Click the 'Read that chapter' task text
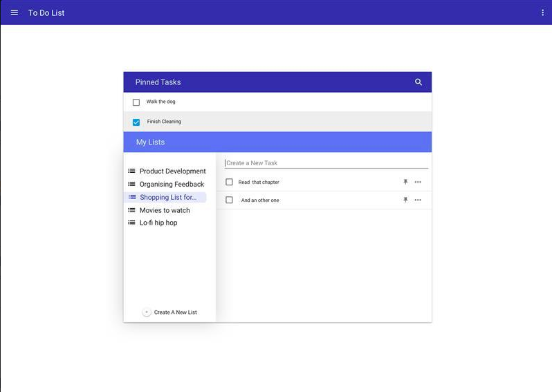Screen dimensions: 552x392 [x=259, y=182]
